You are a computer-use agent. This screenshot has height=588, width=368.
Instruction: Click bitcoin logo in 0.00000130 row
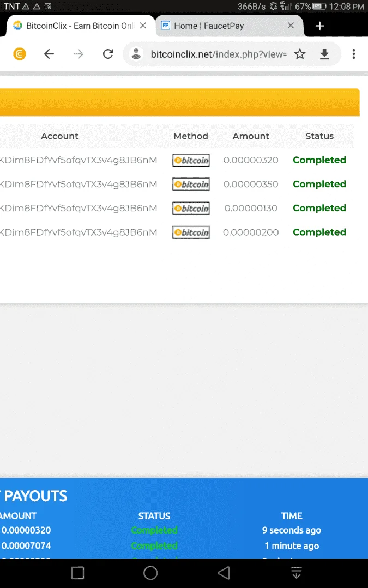191,208
